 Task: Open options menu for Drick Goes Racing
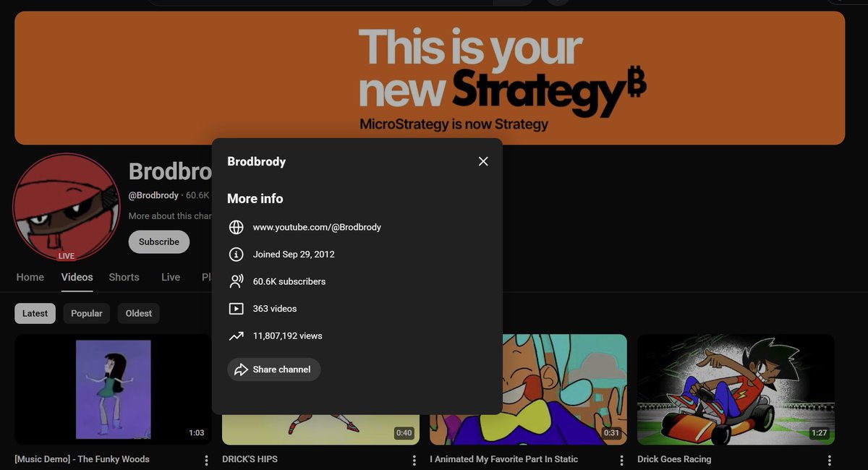coord(829,460)
